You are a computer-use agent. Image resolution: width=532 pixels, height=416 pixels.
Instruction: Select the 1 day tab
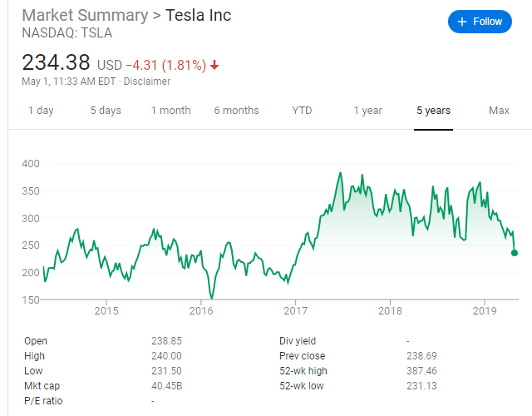click(41, 111)
